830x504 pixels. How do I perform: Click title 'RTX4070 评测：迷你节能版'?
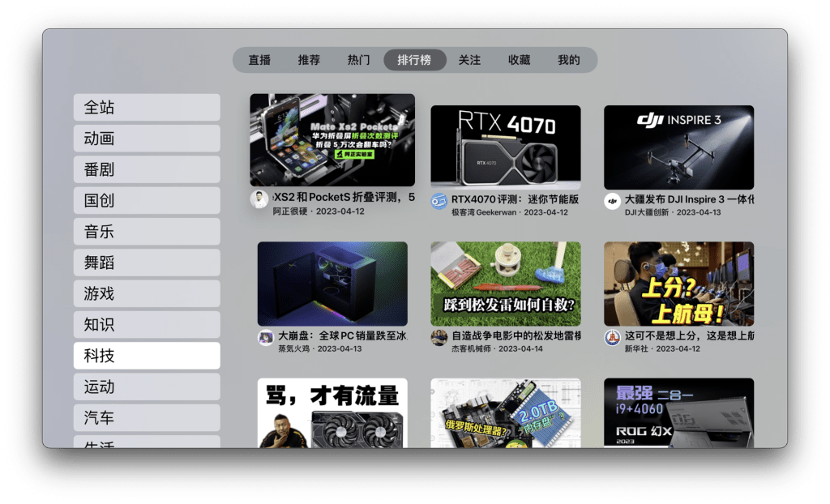coord(515,199)
